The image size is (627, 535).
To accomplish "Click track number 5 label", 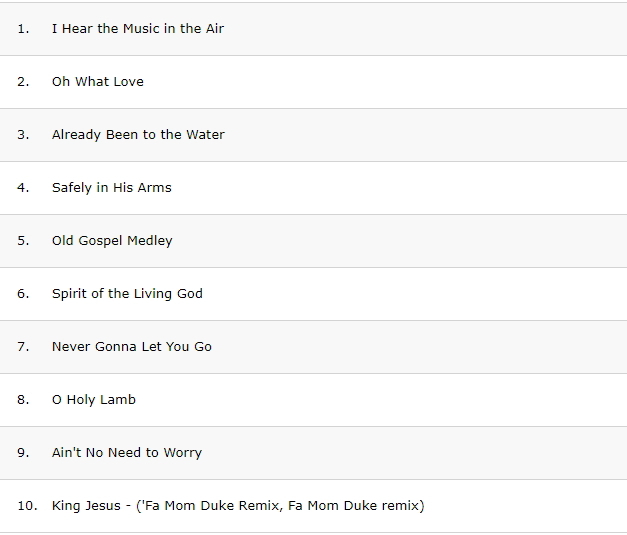I will pos(23,241).
